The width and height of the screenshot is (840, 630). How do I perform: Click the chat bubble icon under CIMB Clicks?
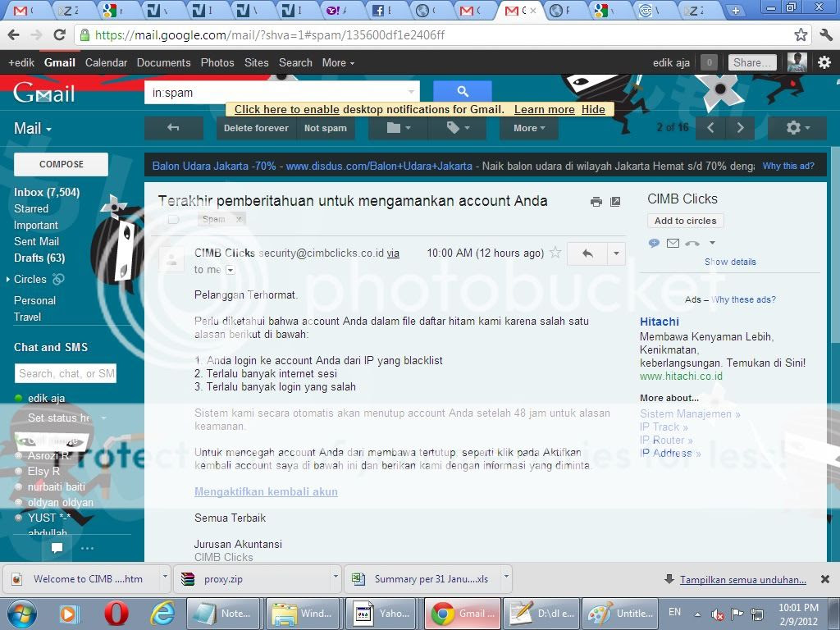click(x=654, y=243)
